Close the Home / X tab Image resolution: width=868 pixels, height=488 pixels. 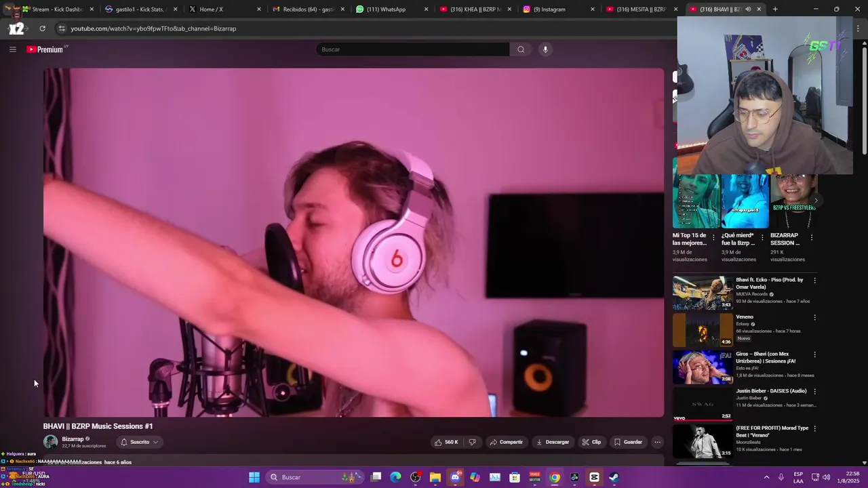click(259, 9)
